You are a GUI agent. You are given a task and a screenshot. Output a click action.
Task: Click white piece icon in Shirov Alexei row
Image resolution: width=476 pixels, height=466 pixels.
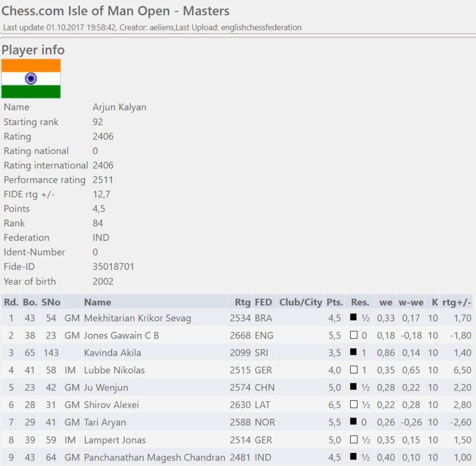[x=353, y=405]
